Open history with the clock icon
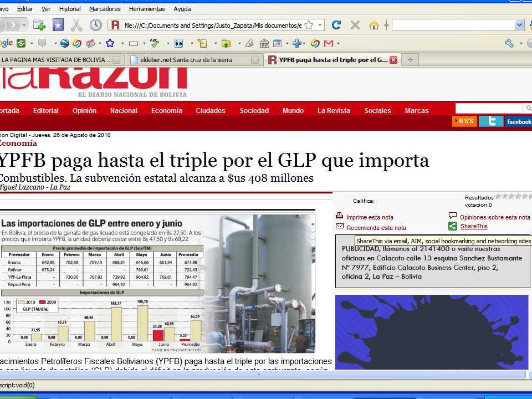Viewport: 532px width, 399px height. coord(96,25)
